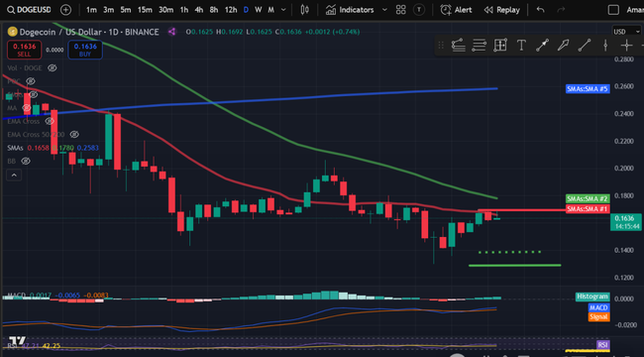Screen dimensions: 644x357
Task: Click the SMAs:SMA #2 green label
Action: (x=588, y=198)
